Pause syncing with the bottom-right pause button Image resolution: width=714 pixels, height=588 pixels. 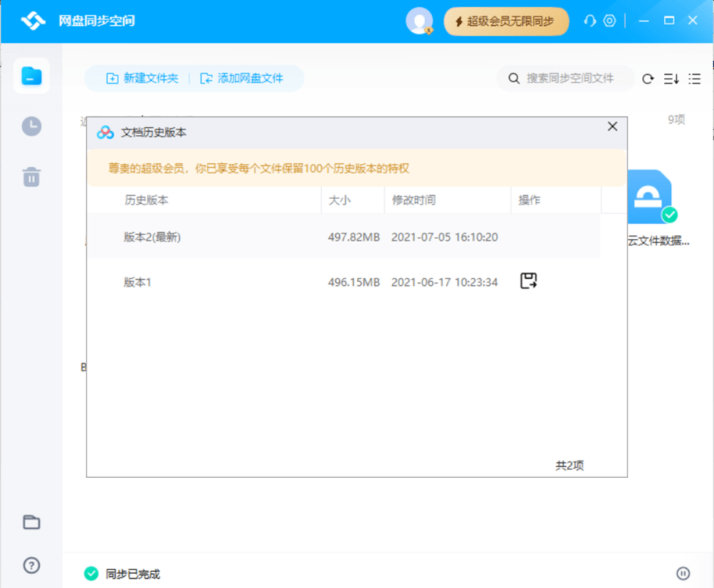click(683, 573)
